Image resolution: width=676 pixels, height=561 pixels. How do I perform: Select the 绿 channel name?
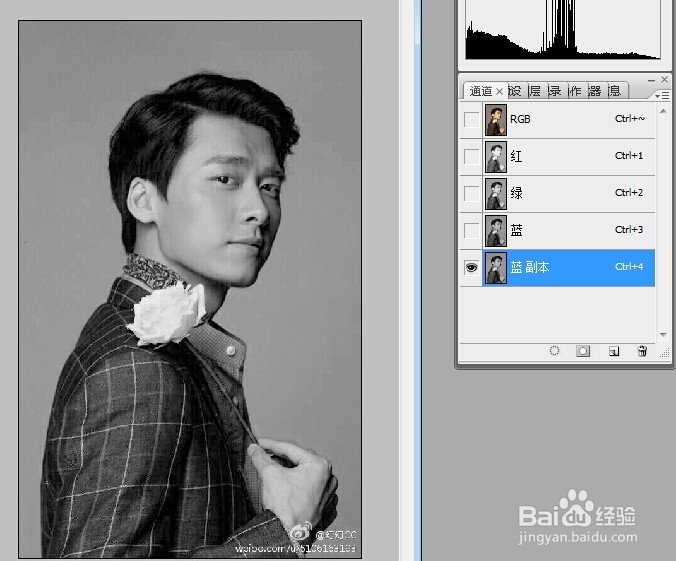pos(516,193)
